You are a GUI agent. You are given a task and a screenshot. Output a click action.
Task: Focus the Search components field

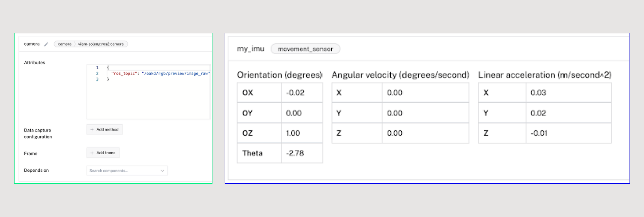[127, 171]
